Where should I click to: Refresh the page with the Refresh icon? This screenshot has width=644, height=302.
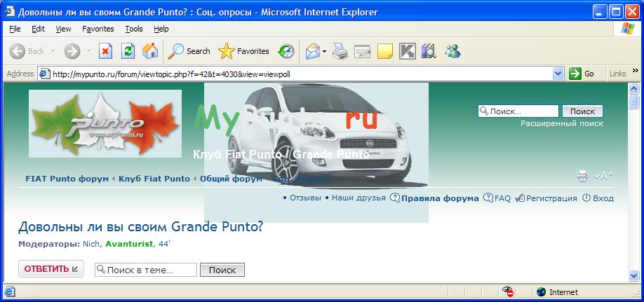tap(128, 51)
